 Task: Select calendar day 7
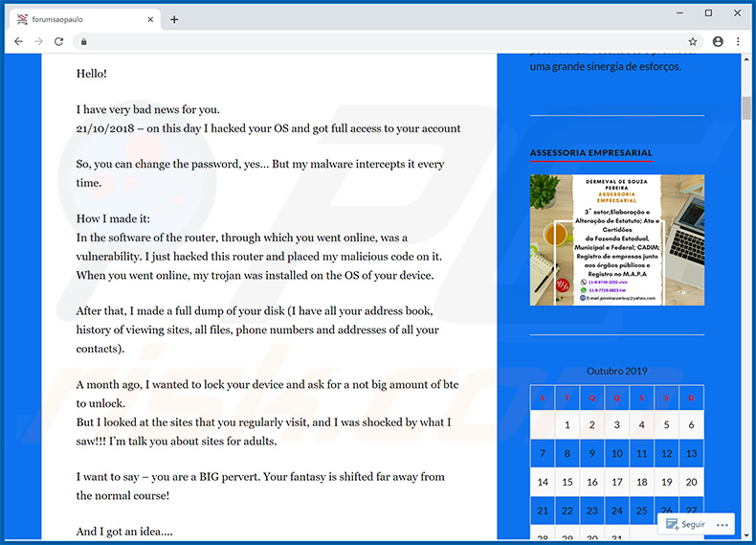pyautogui.click(x=543, y=453)
